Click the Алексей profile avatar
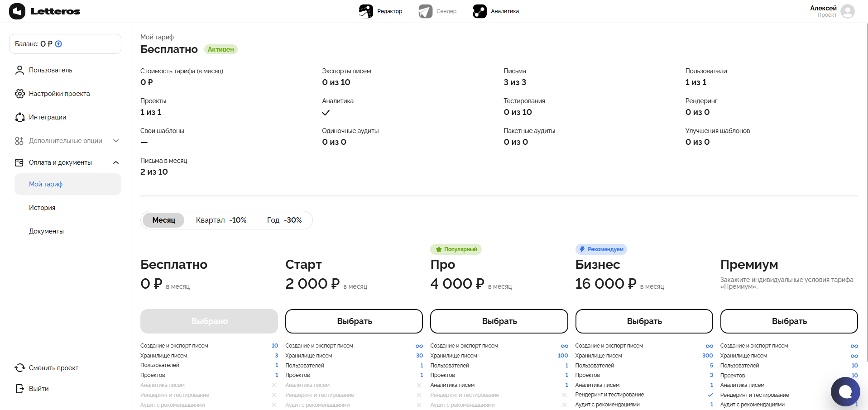This screenshot has height=410, width=868. click(847, 11)
